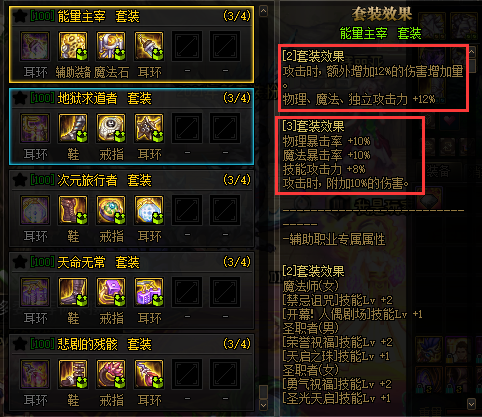Select the 天命无常 purple ring icon
The height and width of the screenshot is (417, 482).
click(x=111, y=292)
